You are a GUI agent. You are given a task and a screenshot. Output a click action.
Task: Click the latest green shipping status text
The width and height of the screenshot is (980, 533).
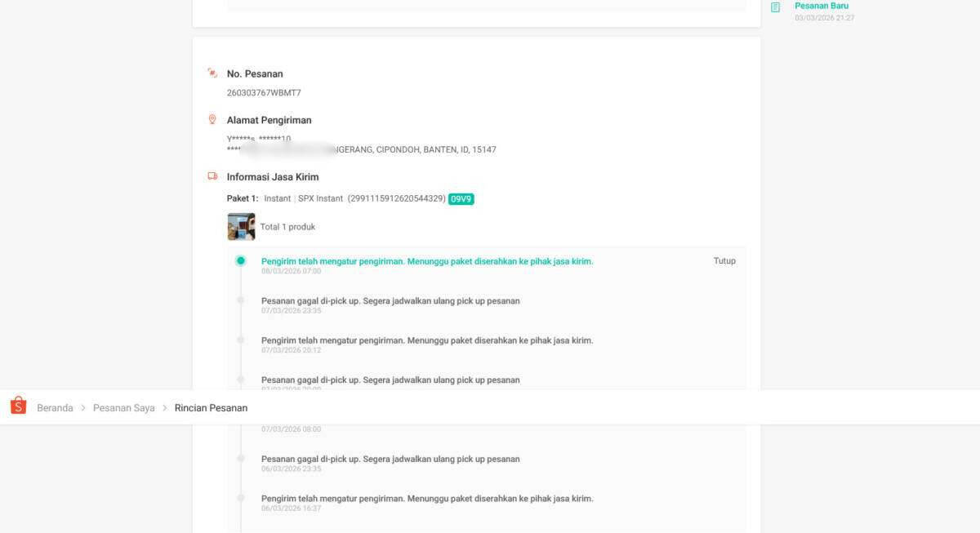[427, 261]
